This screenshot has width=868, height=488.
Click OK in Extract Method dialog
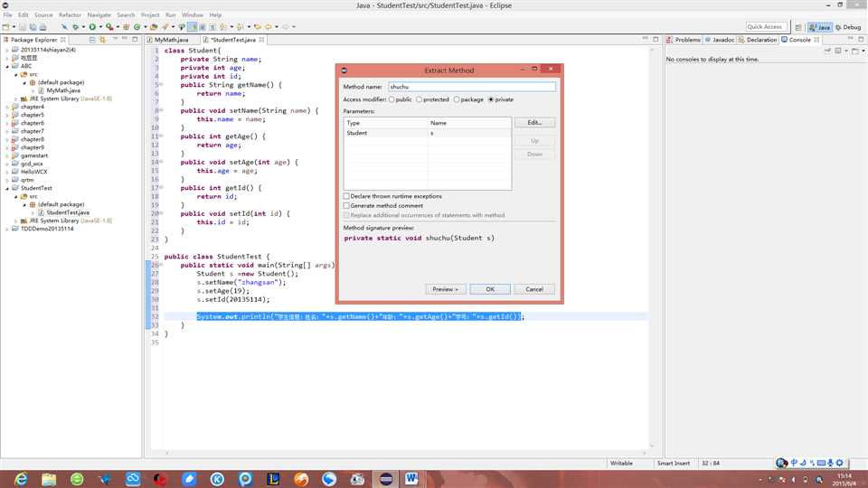coord(490,289)
